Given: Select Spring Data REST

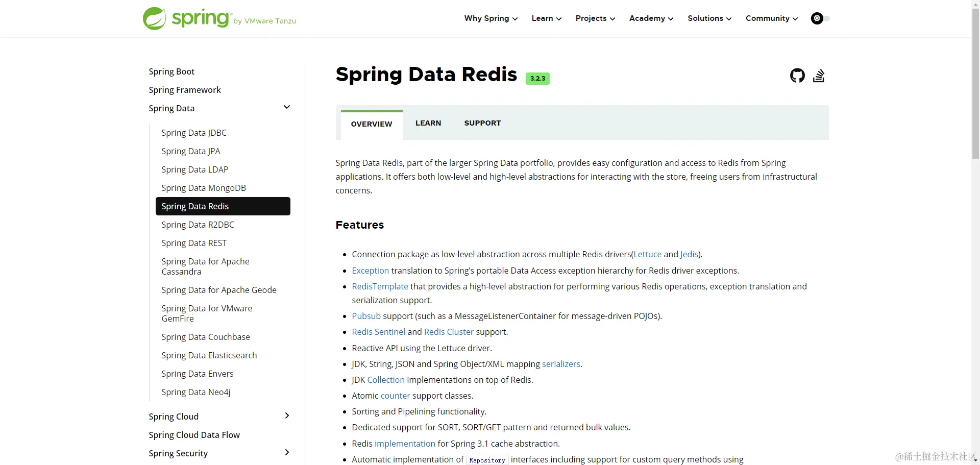Looking at the screenshot, I should 194,243.
